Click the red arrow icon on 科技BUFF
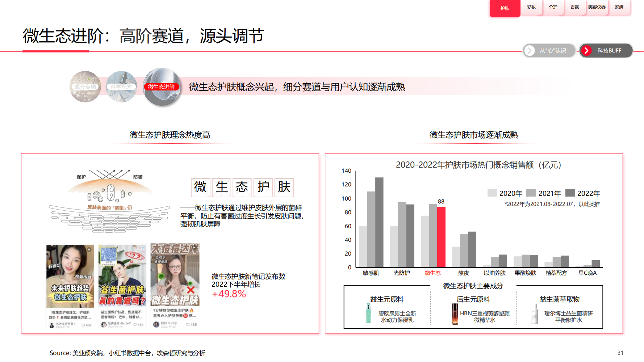Viewport: 644px width, 362px height. [586, 51]
